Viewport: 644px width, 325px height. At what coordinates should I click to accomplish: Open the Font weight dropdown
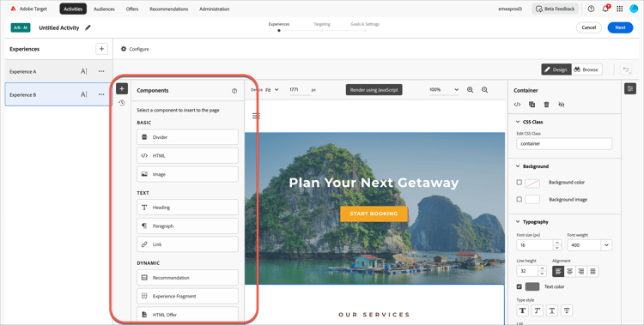589,245
